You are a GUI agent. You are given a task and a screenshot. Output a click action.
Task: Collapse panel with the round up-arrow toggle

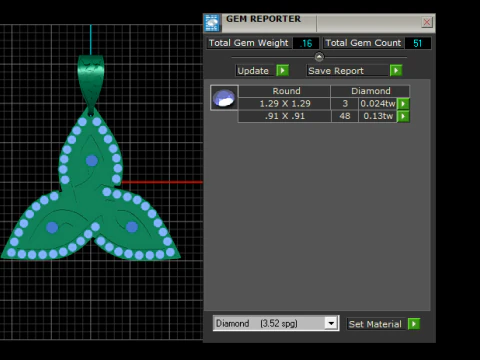319,57
